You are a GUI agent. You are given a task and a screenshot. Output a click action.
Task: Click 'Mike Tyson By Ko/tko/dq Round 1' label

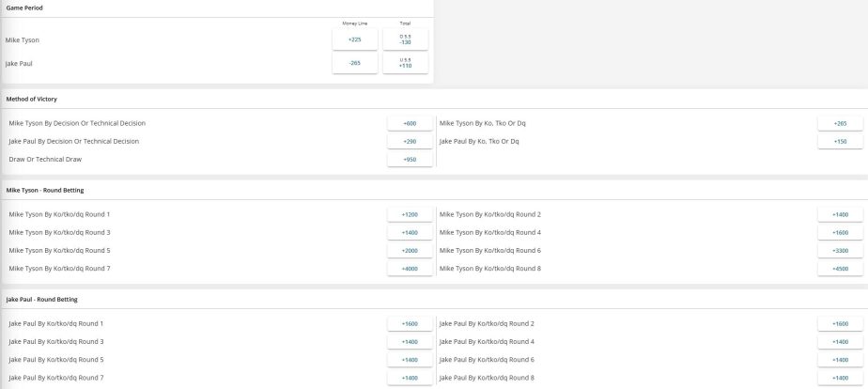point(59,214)
